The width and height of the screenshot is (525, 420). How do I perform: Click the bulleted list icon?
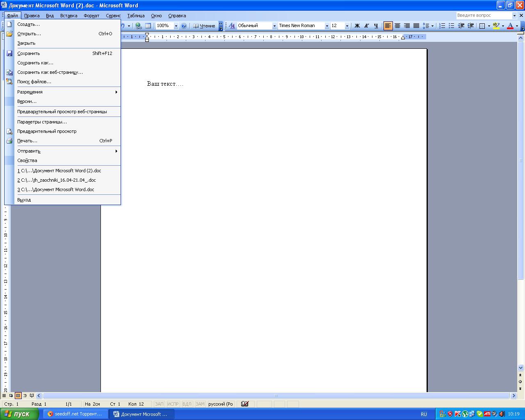click(452, 26)
